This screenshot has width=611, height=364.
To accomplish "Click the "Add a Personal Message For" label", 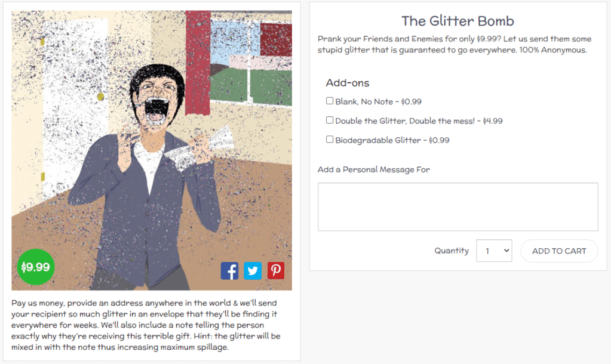I will tap(374, 169).
